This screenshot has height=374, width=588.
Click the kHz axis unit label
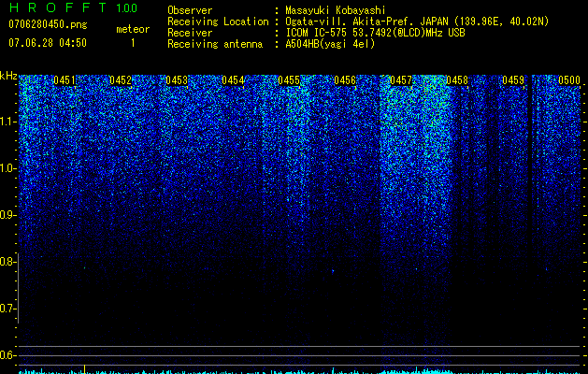pos(8,76)
